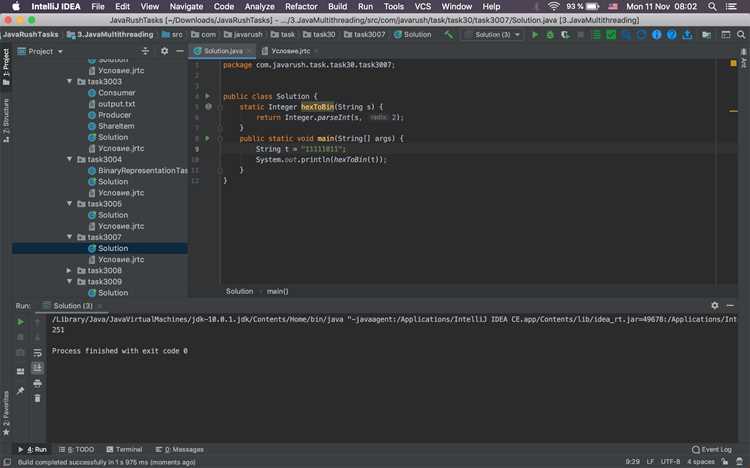
Task: Pin the Run tab
Action: (x=21, y=390)
